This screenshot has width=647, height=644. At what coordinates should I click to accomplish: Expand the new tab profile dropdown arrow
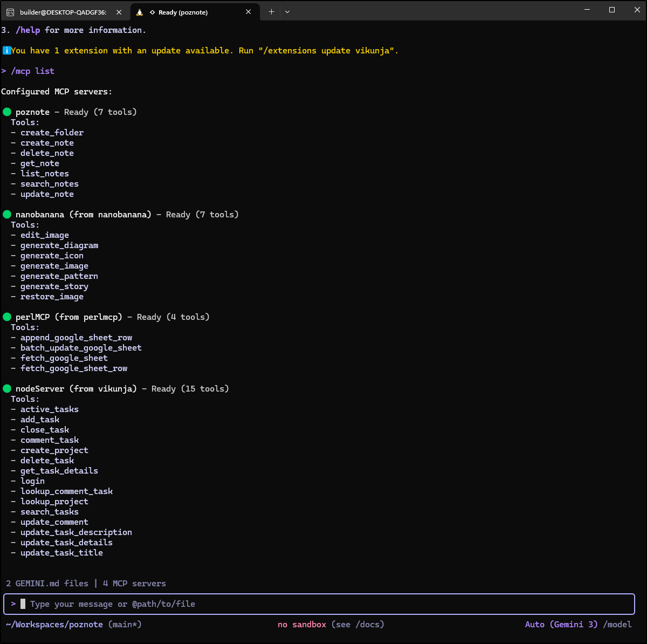pos(287,12)
